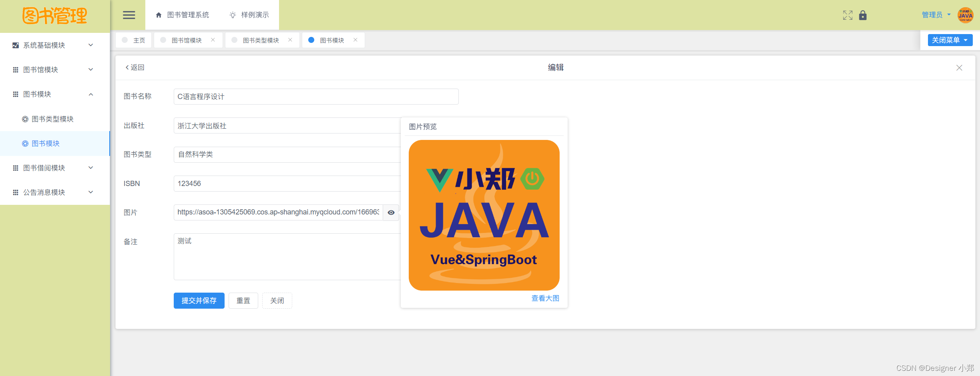Click the 重置 button
Viewport: 980px width, 376px height.
point(243,301)
